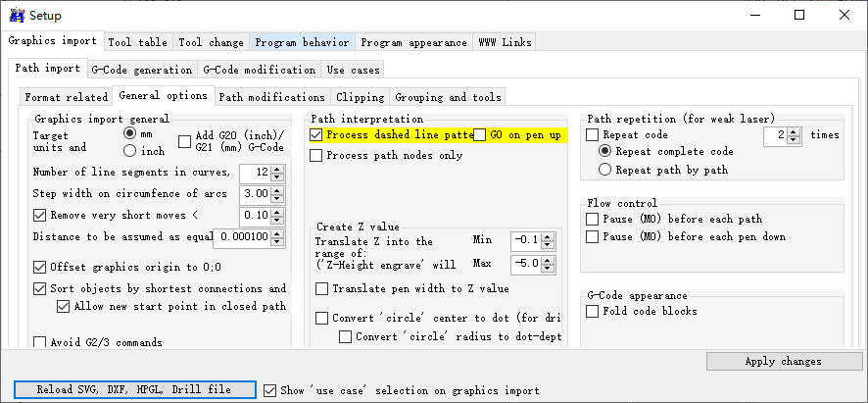Viewport: 868px width, 403px height.
Task: Decrease step width on circumference spinner
Action: pos(277,199)
